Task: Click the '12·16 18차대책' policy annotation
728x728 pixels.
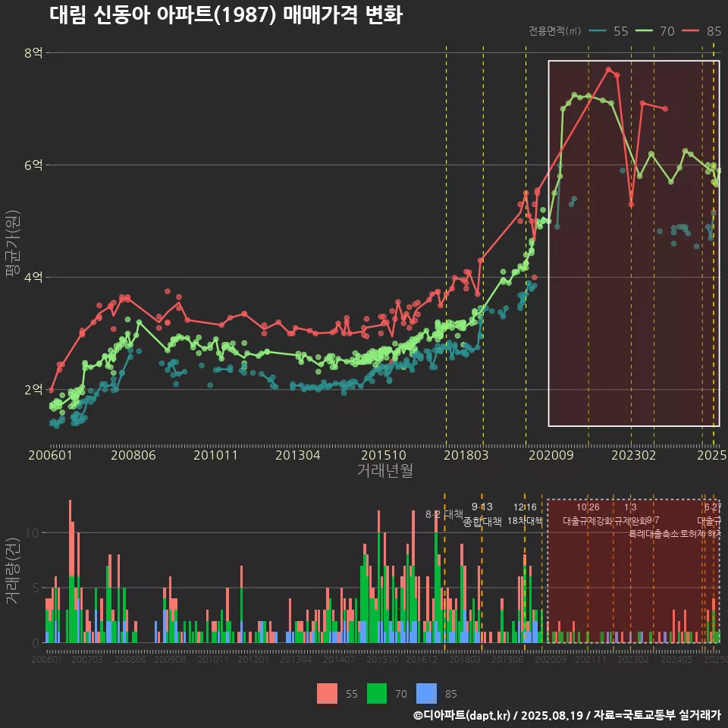Action: (525, 514)
